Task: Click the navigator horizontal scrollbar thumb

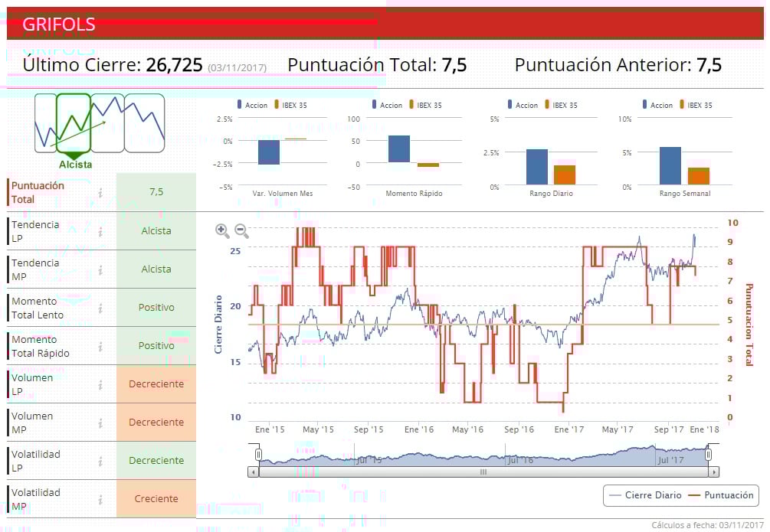Action: pyautogui.click(x=483, y=472)
